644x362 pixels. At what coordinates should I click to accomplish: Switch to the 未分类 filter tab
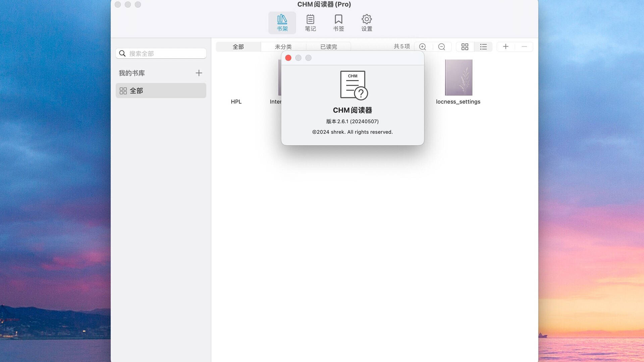283,47
